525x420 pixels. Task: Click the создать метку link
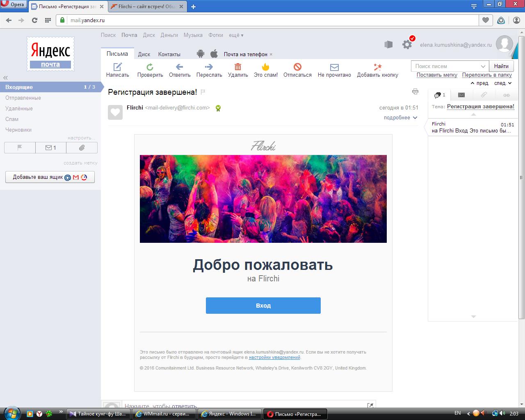click(x=80, y=163)
